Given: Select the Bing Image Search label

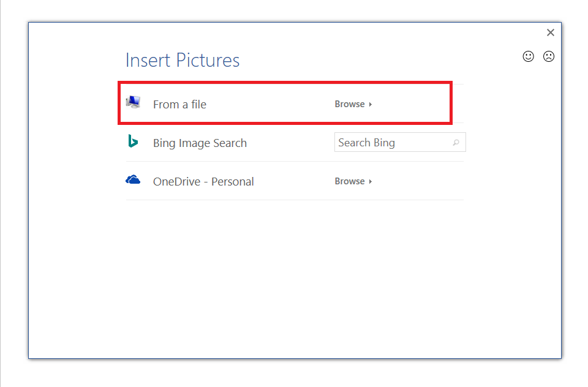Looking at the screenshot, I should [x=200, y=143].
